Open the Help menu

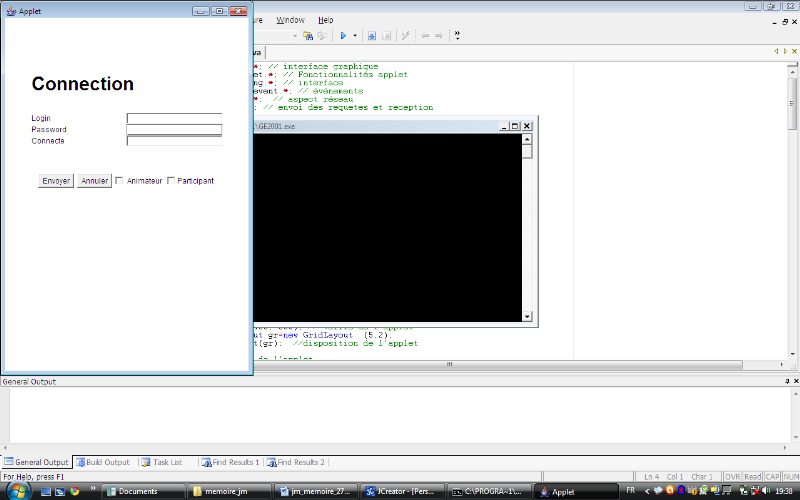[326, 20]
